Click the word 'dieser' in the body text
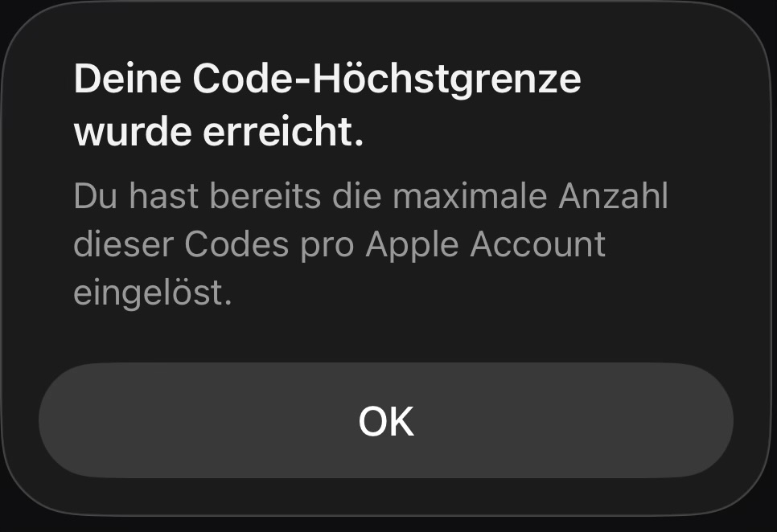 tap(123, 244)
